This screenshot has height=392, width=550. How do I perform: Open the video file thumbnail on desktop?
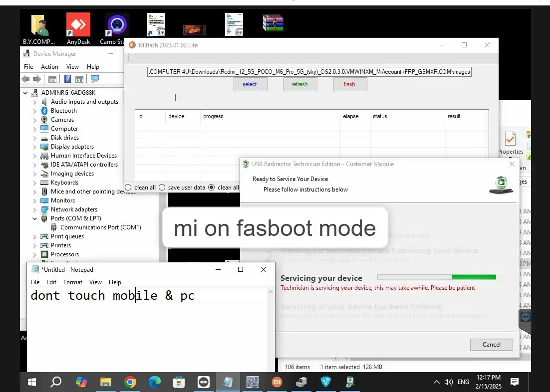(194, 30)
